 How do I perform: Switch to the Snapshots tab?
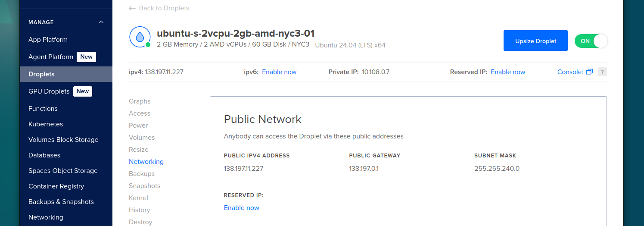pos(144,186)
